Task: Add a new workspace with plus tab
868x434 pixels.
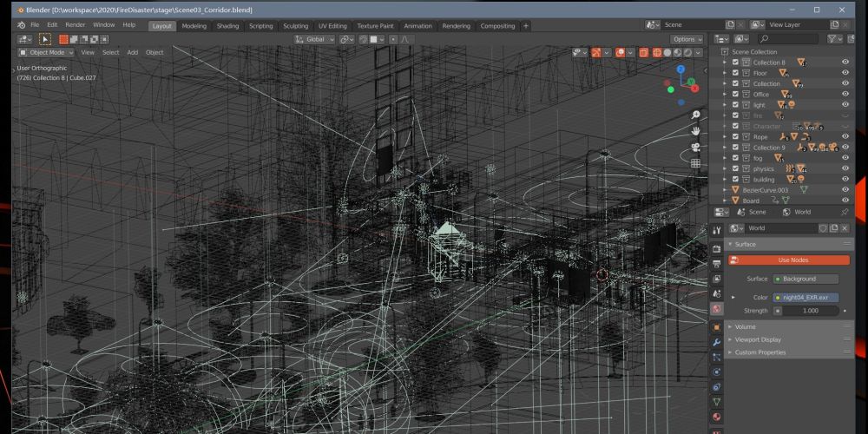Action: 526,26
